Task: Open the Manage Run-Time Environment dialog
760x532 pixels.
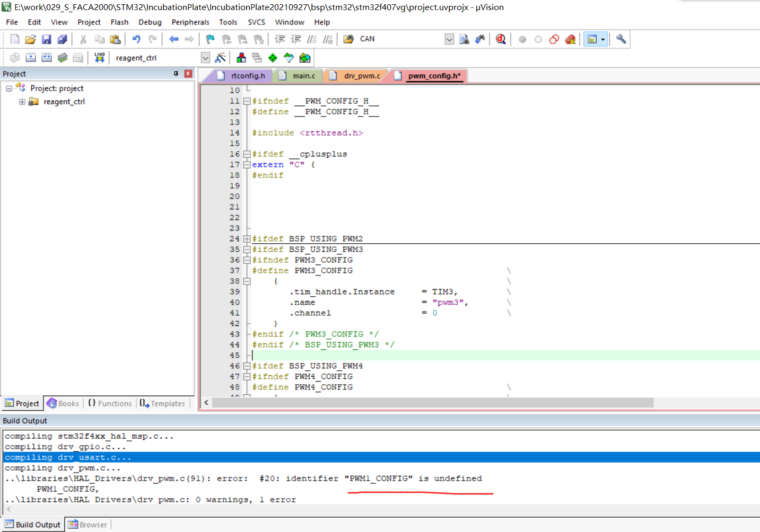Action: [x=273, y=57]
